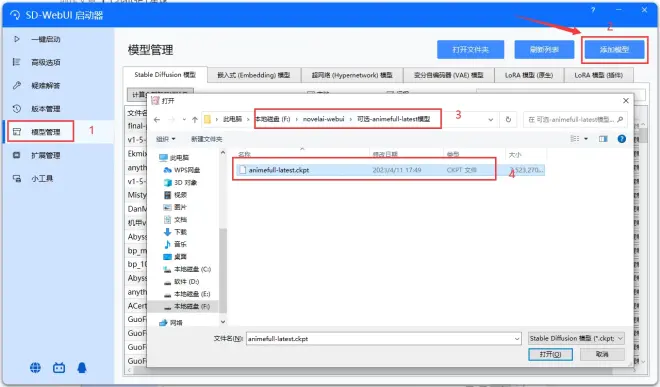Click the 刷新列表 button
The width and height of the screenshot is (660, 387).
[544, 50]
